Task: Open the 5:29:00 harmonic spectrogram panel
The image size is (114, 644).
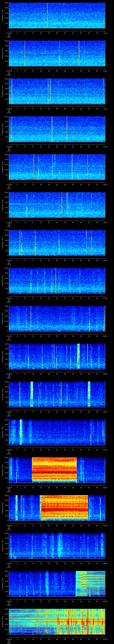Action: pyautogui.click(x=57, y=621)
